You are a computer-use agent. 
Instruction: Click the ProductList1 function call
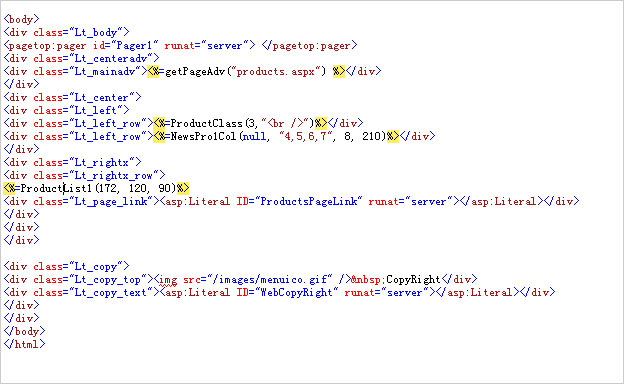click(x=98, y=188)
